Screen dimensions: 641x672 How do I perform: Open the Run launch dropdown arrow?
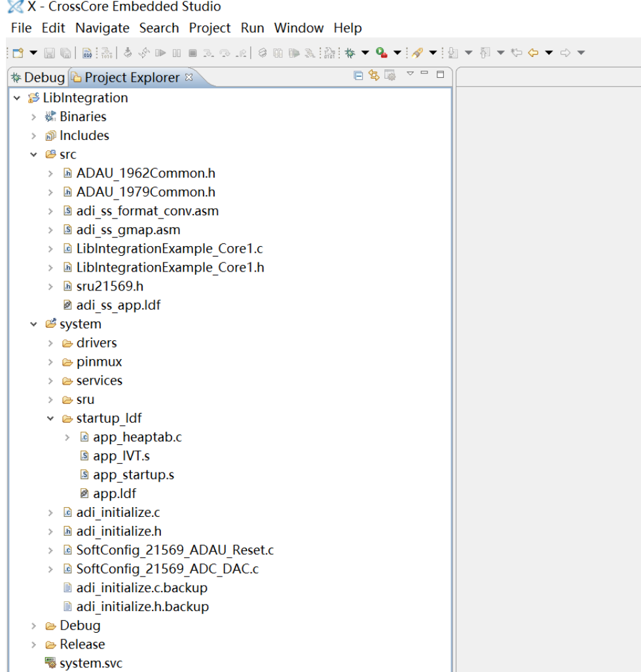tap(397, 53)
